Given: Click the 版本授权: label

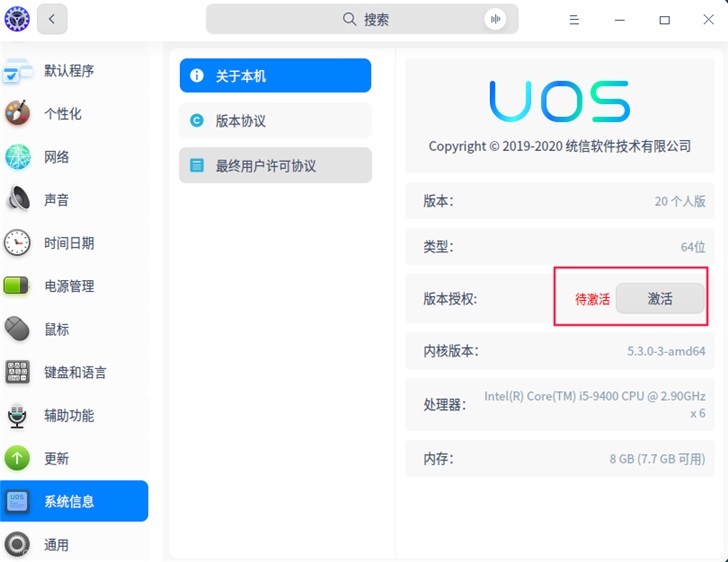Looking at the screenshot, I should coord(449,299).
